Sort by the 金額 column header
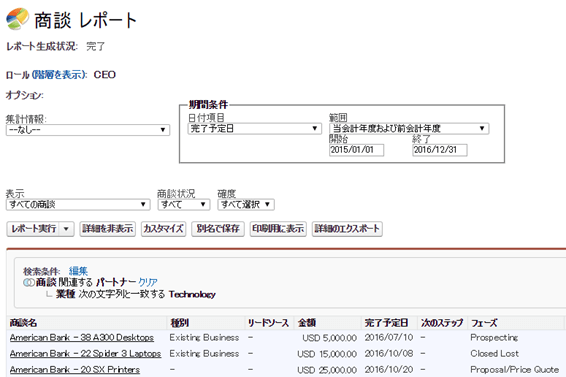This screenshot has height=377, width=566. [x=306, y=323]
